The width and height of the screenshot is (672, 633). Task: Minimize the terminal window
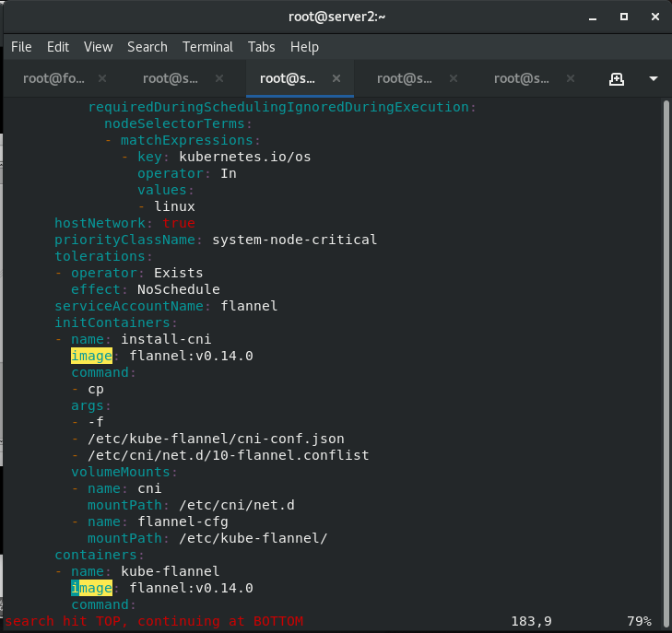pos(593,18)
